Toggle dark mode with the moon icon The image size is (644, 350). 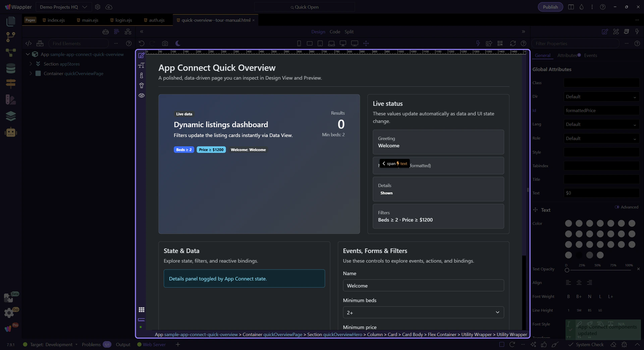(x=178, y=44)
